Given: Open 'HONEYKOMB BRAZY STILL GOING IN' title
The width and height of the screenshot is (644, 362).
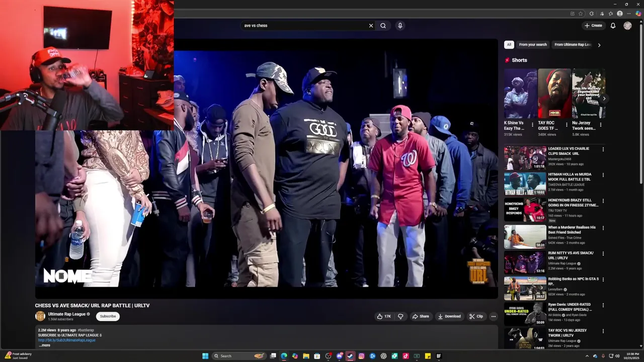Looking at the screenshot, I should [x=573, y=203].
